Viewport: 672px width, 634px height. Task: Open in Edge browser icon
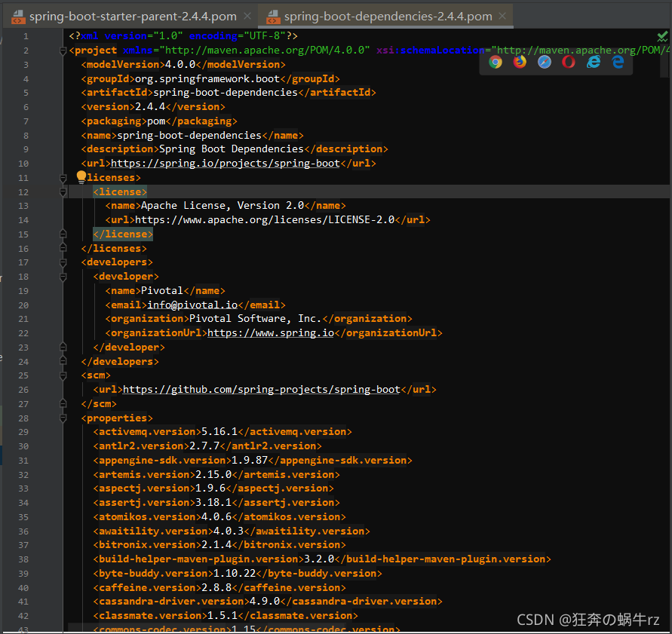click(618, 62)
